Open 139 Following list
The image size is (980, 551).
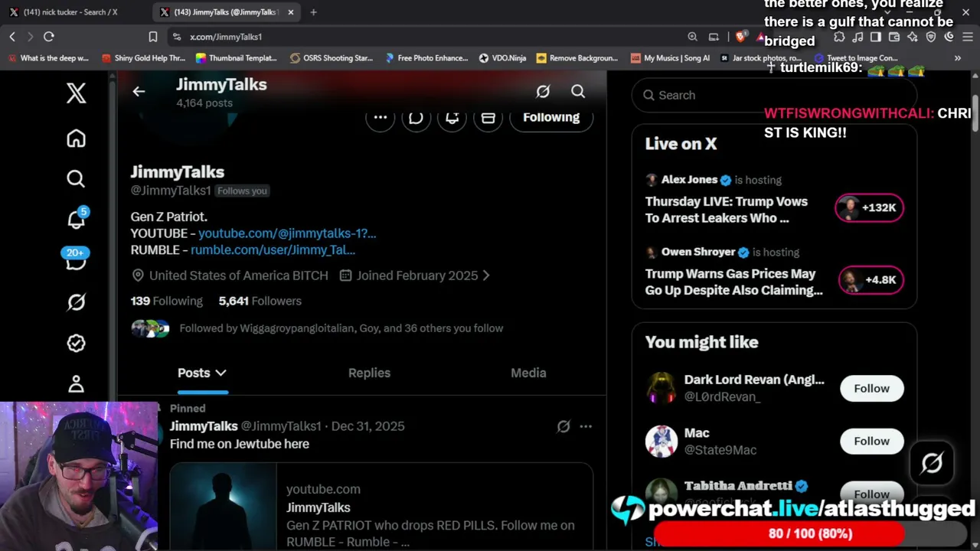166,301
